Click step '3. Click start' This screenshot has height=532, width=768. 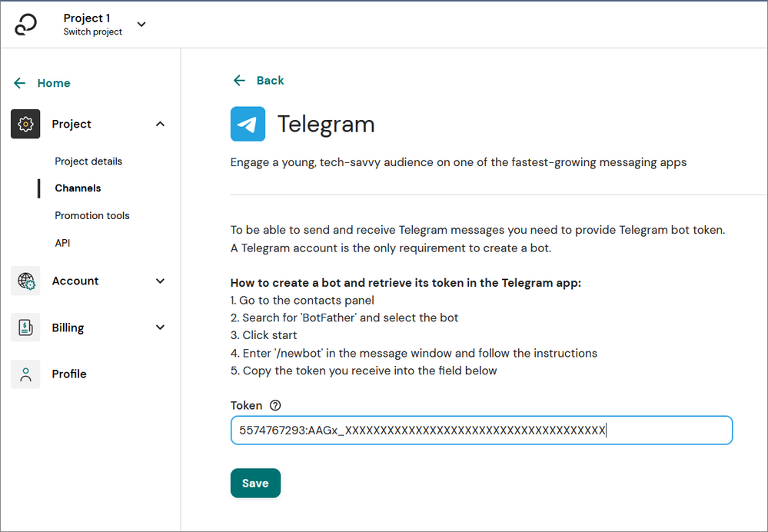point(264,335)
